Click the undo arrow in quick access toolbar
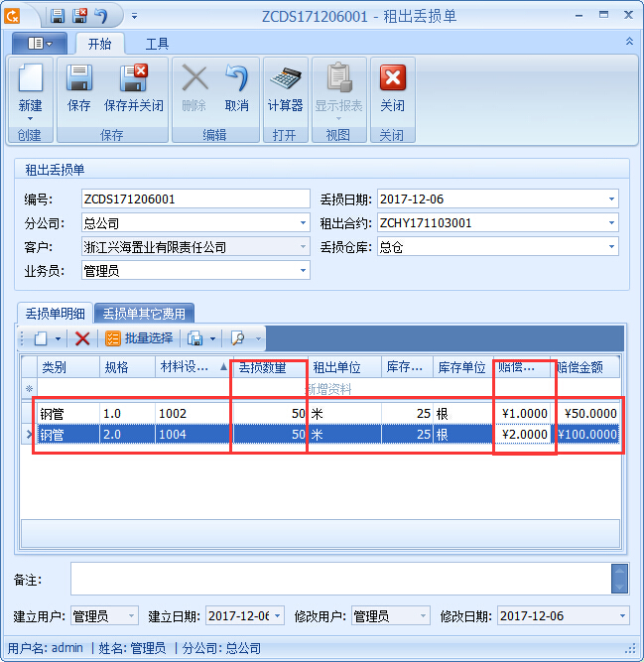 click(x=101, y=16)
